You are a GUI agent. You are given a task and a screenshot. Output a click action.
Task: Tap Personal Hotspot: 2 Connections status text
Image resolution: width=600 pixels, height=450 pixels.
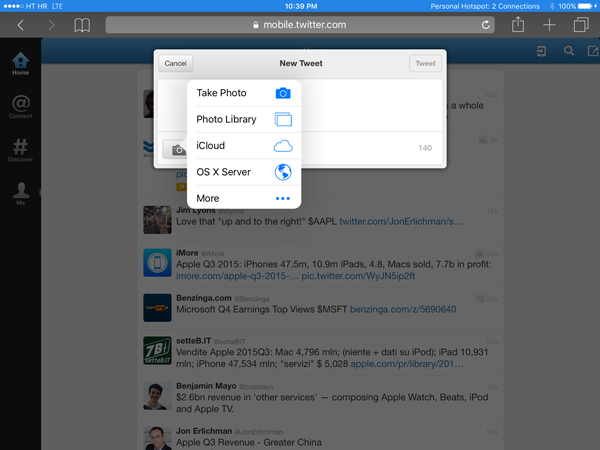485,6
